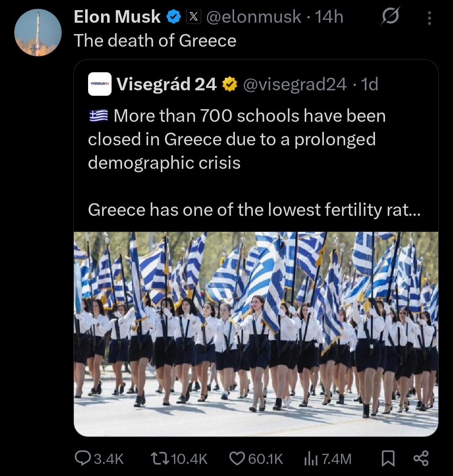Bookmark this post
Image resolution: width=453 pixels, height=476 pixels.
coord(388,458)
